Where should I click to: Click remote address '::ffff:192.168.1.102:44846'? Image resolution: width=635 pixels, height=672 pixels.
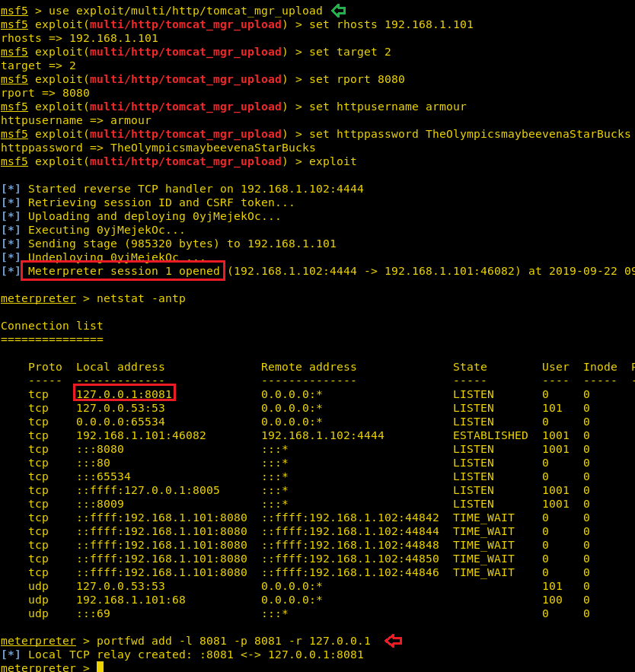click(x=350, y=572)
